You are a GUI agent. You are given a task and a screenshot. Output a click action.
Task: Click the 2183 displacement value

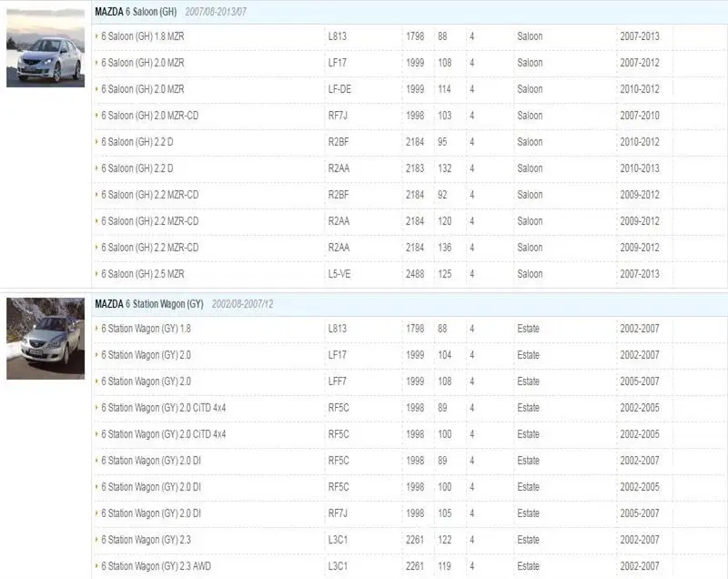(415, 168)
